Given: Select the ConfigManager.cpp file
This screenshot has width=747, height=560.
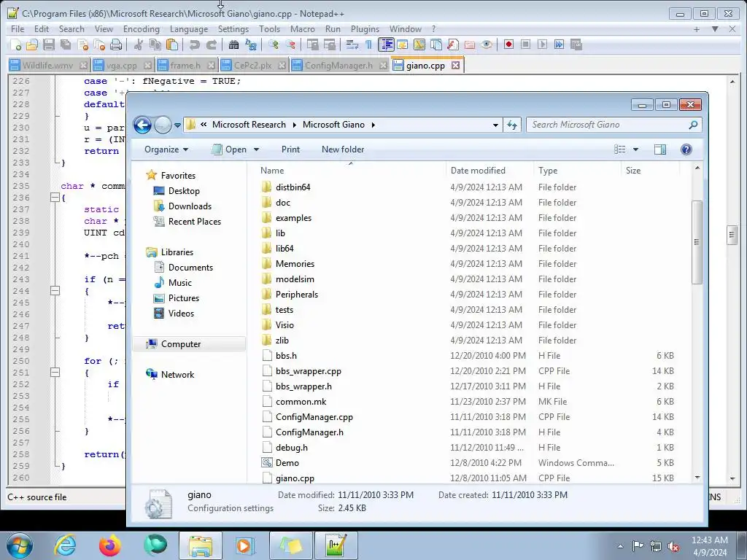Looking at the screenshot, I should [x=314, y=417].
